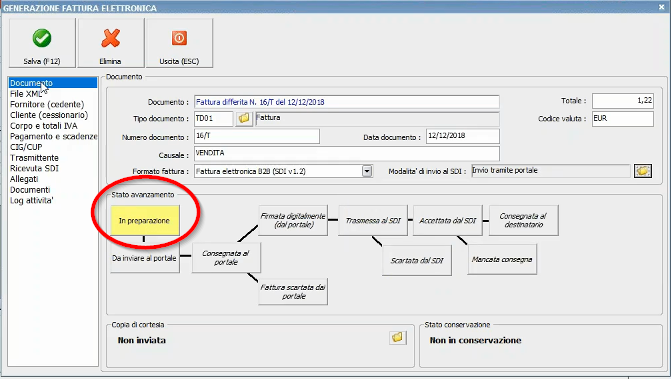Click the Consegnata al portale status
This screenshot has width=671, height=379.
coord(226,258)
